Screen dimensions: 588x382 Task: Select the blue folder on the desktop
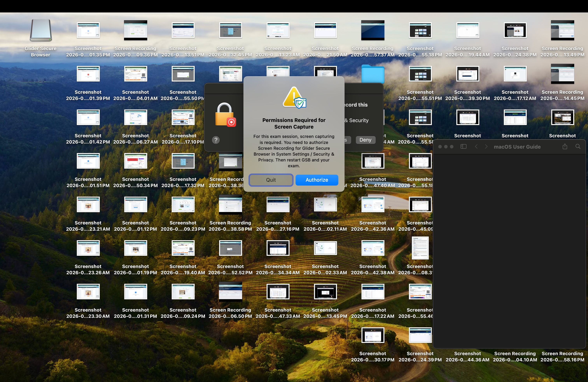tap(373, 74)
